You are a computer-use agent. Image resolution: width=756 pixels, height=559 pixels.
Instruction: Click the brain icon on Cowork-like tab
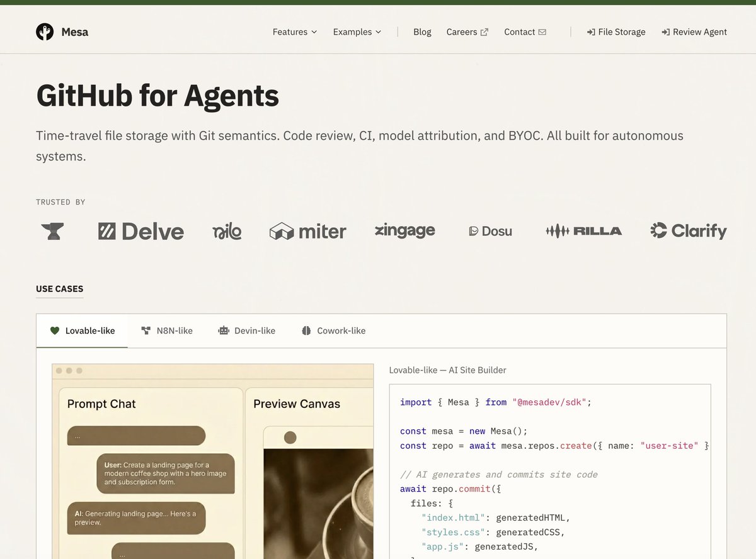pyautogui.click(x=306, y=330)
